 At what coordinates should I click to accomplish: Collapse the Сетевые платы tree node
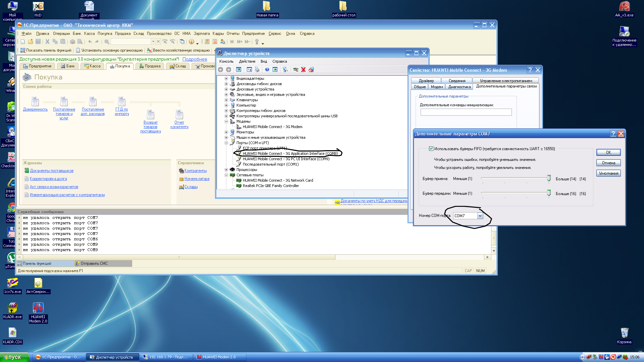click(226, 175)
